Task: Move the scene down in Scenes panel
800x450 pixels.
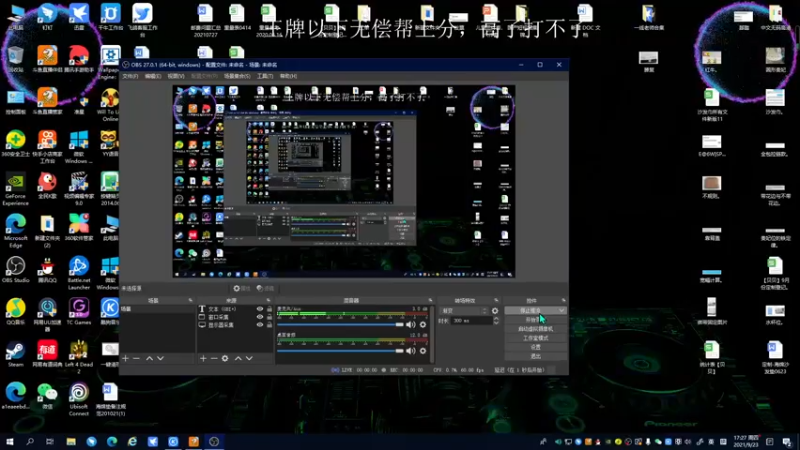Action: (160, 359)
